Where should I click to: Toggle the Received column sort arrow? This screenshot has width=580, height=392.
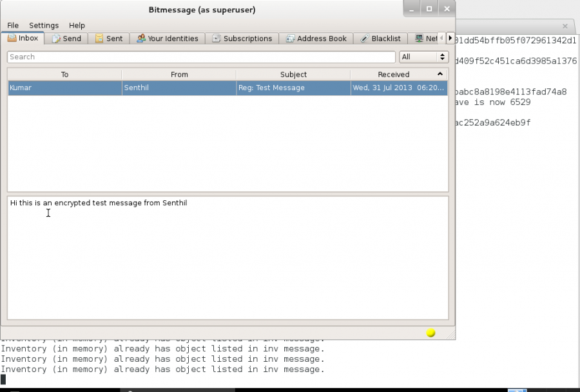[440, 74]
